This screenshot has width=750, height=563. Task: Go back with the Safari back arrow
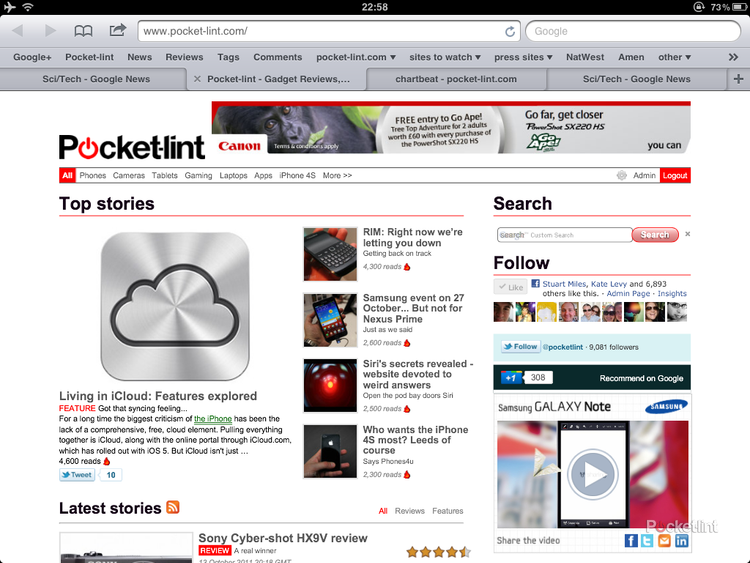pos(18,31)
